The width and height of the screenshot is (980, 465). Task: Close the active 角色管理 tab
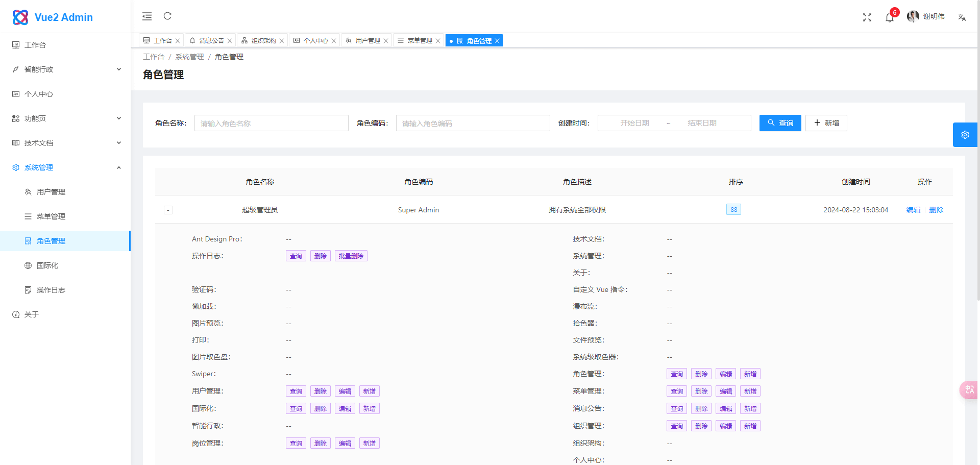(497, 41)
